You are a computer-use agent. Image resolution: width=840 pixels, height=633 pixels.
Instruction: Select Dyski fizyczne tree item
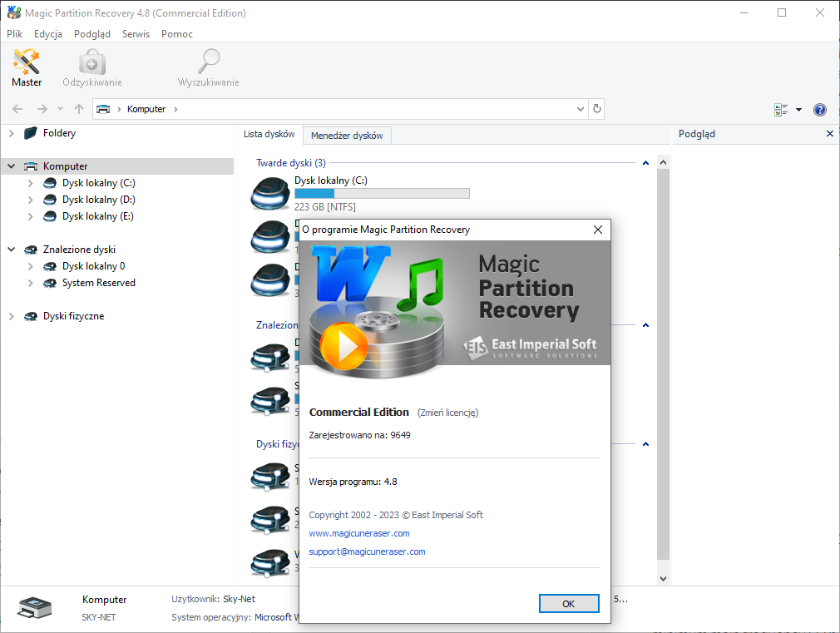73,316
